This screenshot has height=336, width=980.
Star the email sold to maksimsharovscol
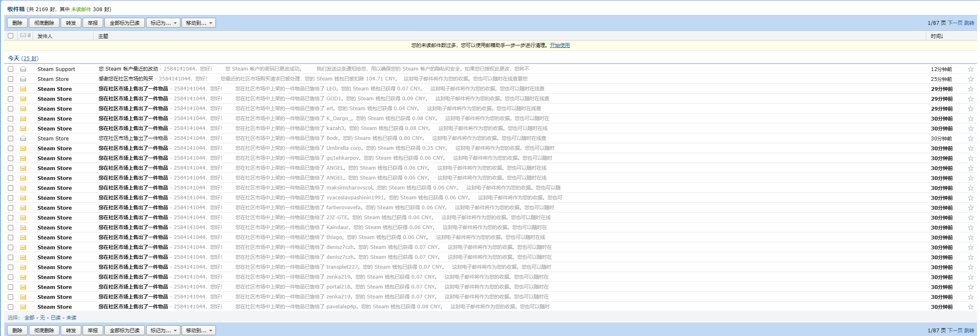(x=971, y=188)
